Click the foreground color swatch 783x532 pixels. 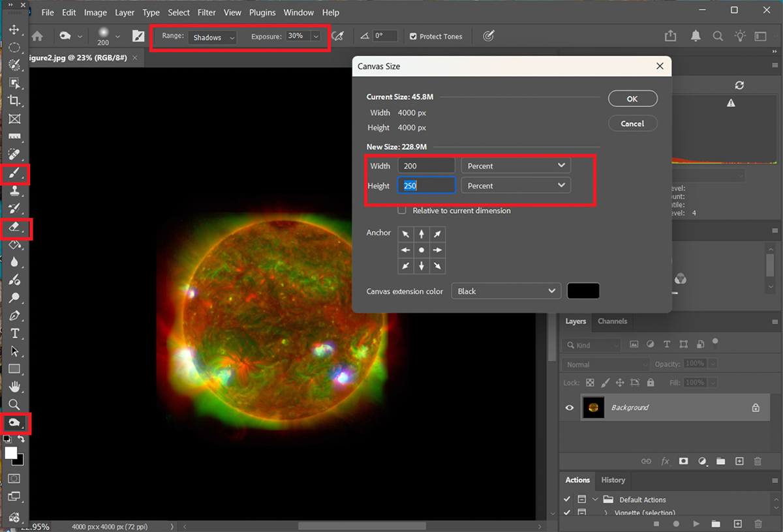(11, 452)
